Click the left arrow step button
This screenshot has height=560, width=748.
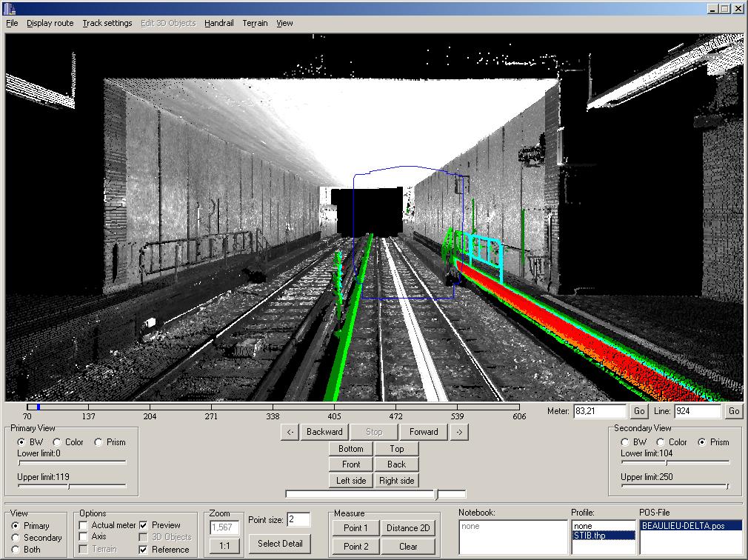click(291, 432)
